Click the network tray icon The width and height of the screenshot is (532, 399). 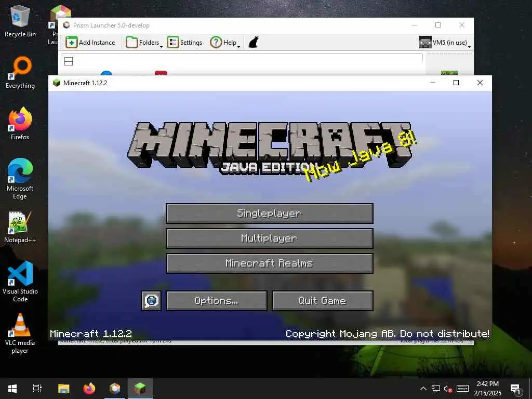coord(436,389)
